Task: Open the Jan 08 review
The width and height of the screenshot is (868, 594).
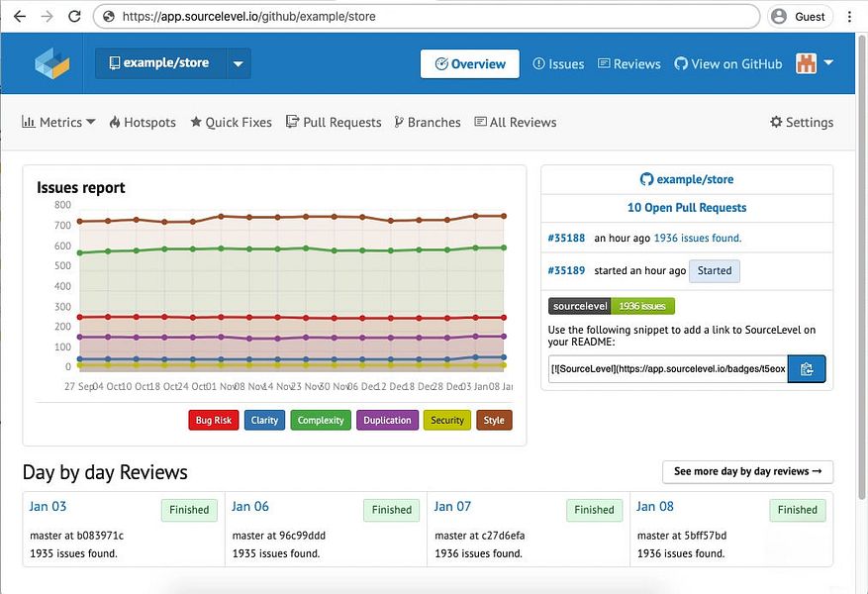Action: pyautogui.click(x=655, y=507)
